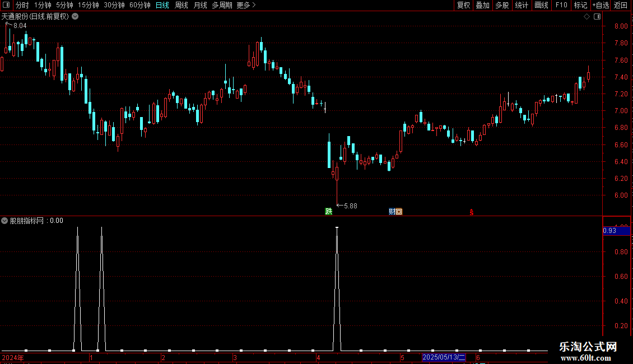
Task: Open the 多周期 multi-period view
Action: (222, 5)
